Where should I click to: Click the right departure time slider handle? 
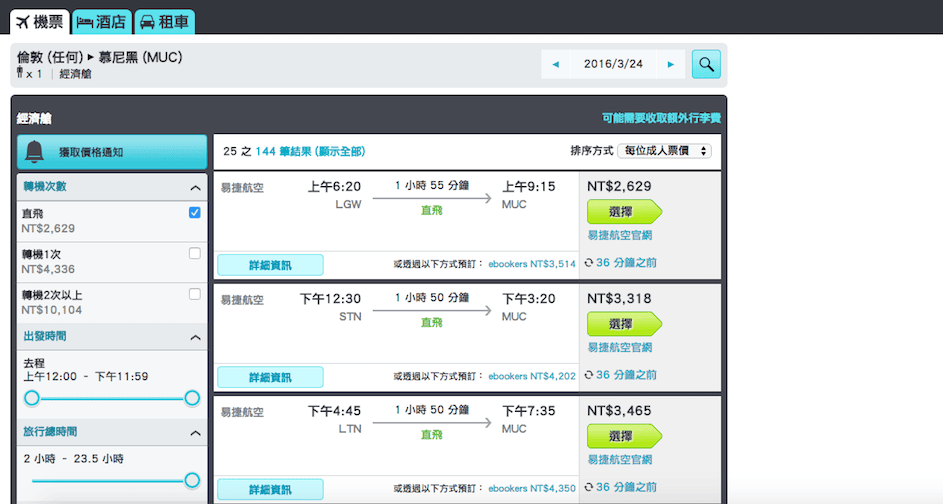(x=192, y=398)
